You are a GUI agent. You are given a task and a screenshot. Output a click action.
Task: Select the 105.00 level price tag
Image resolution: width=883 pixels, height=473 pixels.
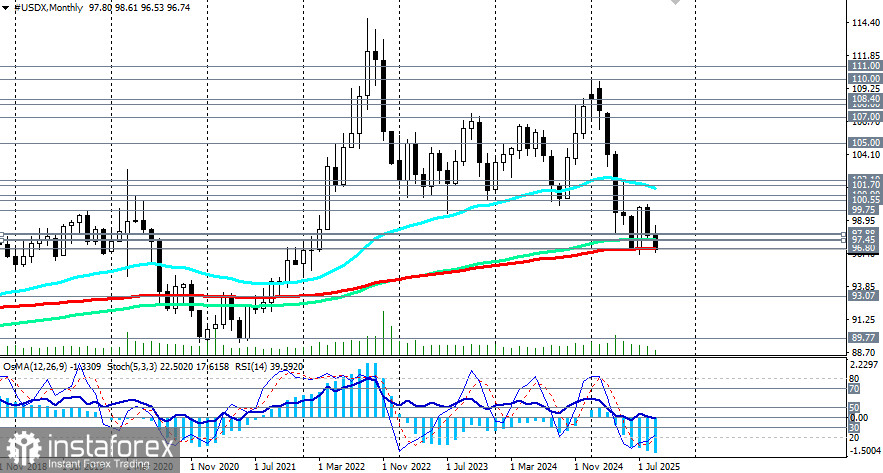point(866,143)
